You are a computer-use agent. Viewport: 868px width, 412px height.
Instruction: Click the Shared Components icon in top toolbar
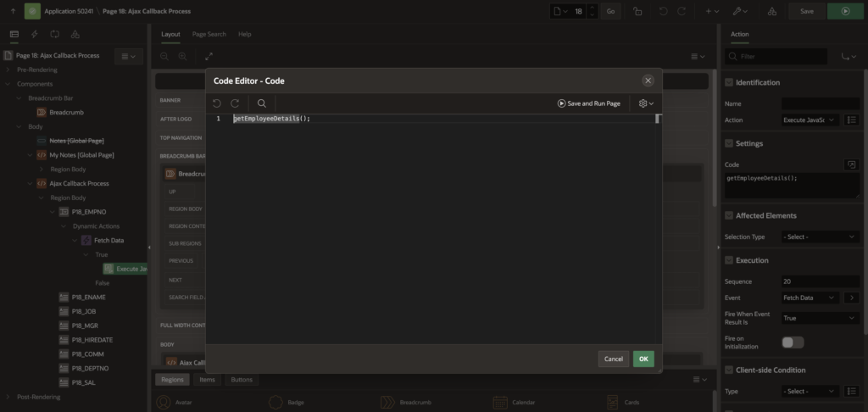point(771,11)
